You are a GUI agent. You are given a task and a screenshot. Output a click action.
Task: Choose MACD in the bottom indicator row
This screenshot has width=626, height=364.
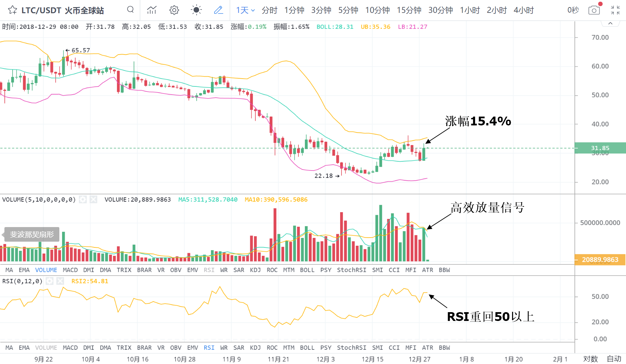(70, 347)
